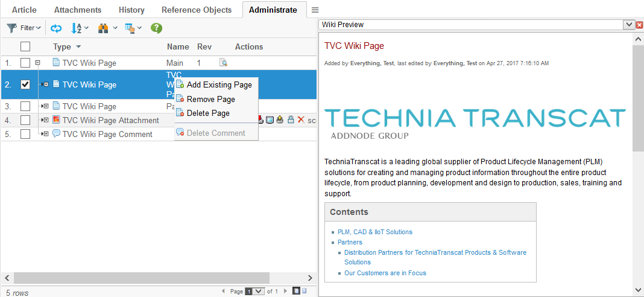Uncheck the selected row 2 checkbox

(25, 85)
